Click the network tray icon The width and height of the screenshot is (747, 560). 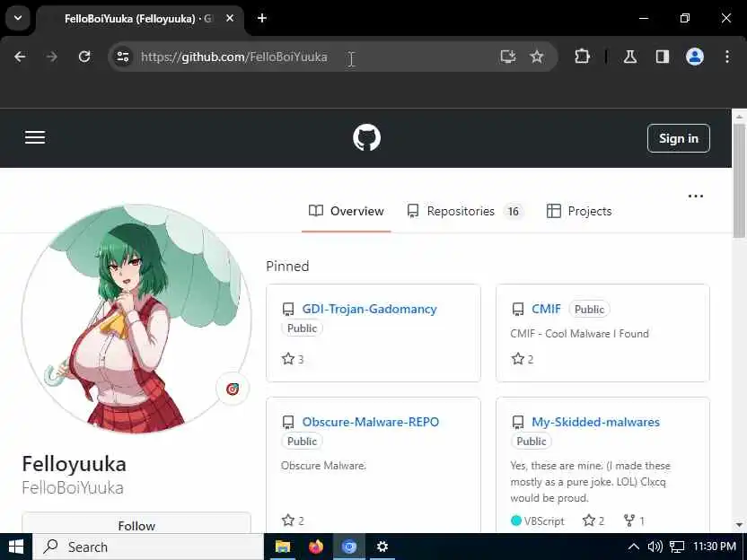tap(677, 547)
